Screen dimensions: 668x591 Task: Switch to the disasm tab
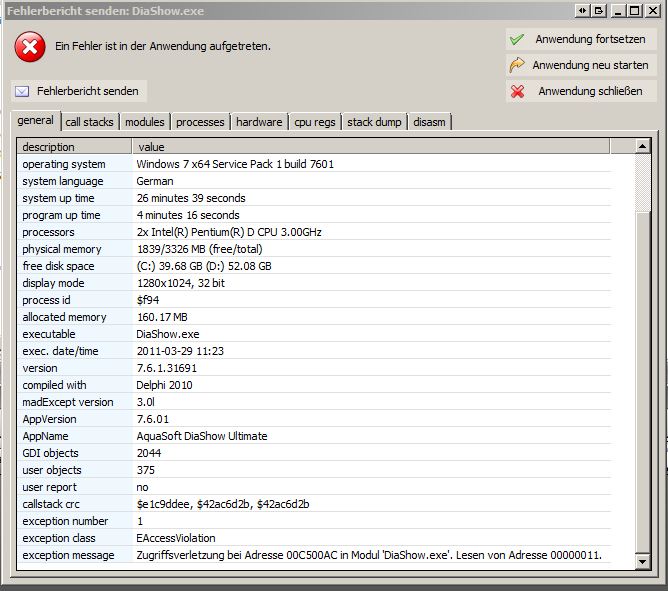point(429,122)
